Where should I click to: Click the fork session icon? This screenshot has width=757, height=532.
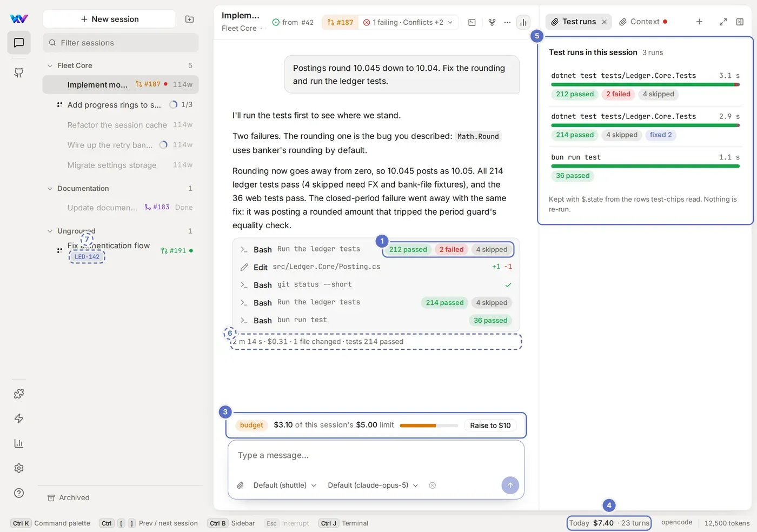492,22
